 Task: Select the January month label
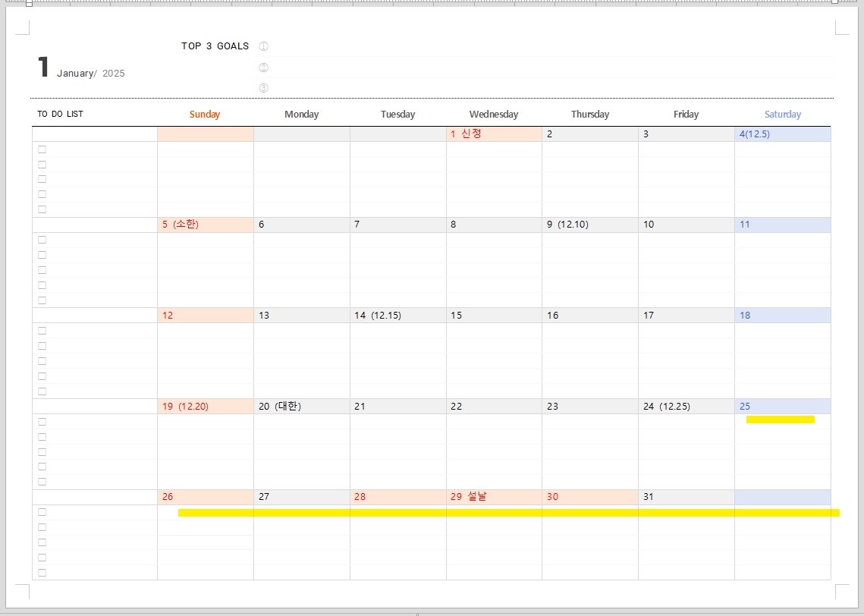75,74
